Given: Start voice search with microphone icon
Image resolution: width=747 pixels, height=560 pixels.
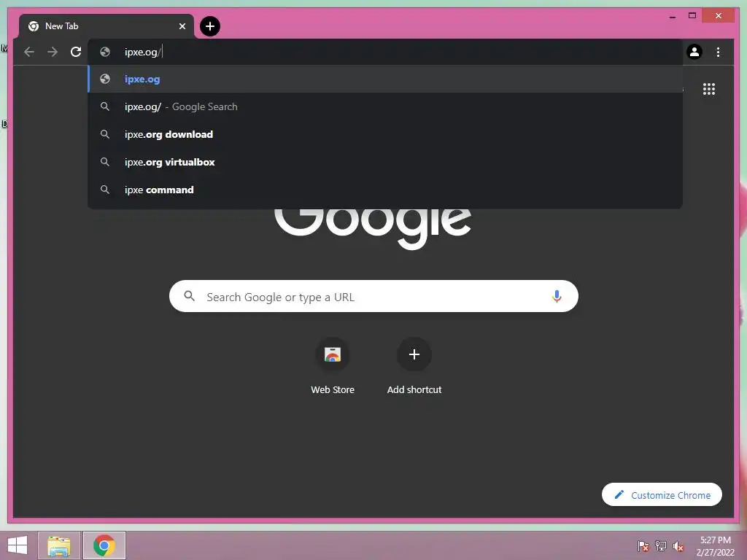Looking at the screenshot, I should tap(557, 296).
